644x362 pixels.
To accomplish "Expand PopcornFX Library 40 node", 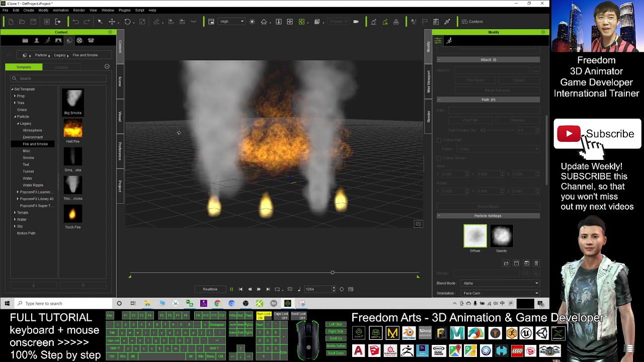I will [18, 199].
